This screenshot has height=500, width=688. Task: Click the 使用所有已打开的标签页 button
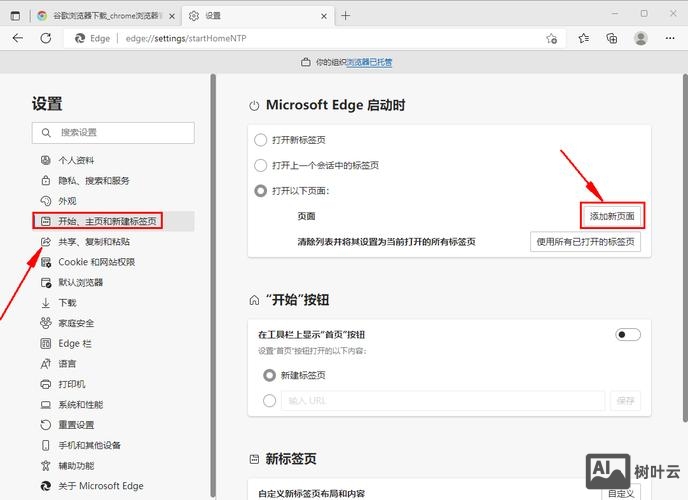[x=585, y=242]
